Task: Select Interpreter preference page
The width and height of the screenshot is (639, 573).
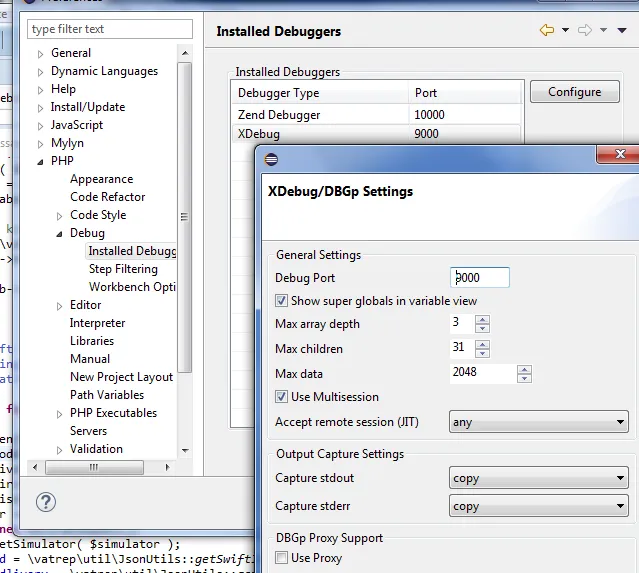Action: pyautogui.click(x=97, y=323)
